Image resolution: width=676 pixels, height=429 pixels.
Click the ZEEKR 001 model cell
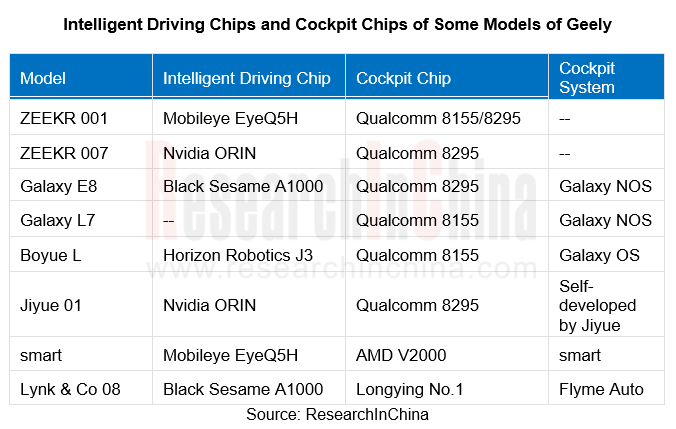click(81, 118)
